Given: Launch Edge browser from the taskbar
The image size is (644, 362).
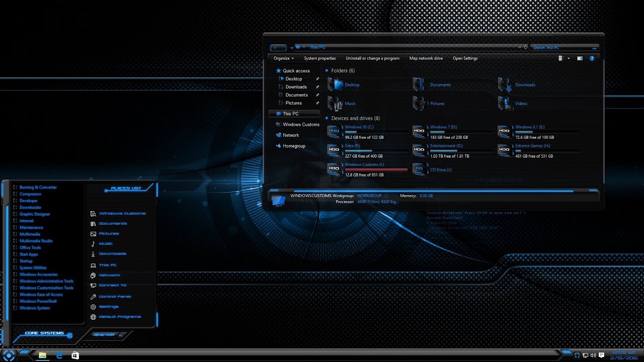Looking at the screenshot, I should click(x=59, y=355).
